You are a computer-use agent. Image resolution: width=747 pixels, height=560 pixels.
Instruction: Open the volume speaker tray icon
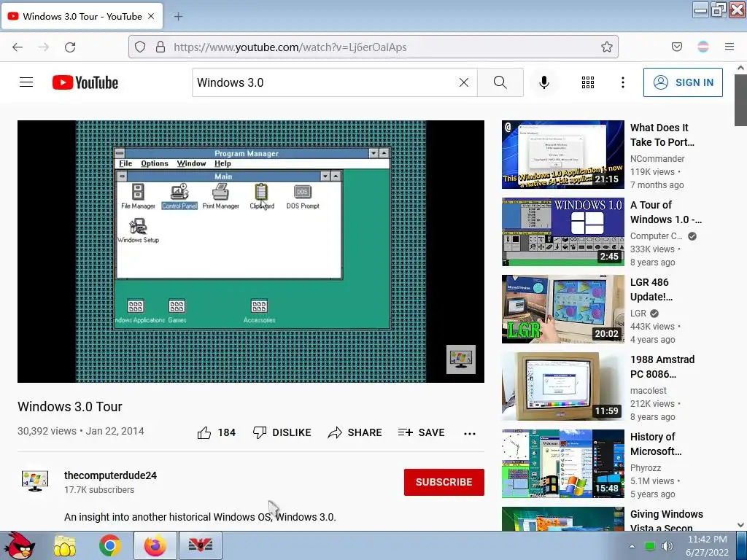[x=667, y=546]
